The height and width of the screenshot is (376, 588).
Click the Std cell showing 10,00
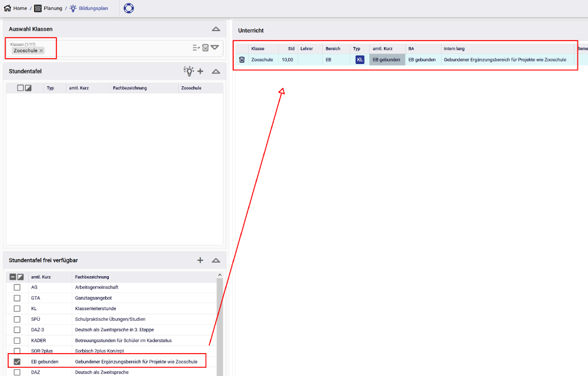click(287, 59)
